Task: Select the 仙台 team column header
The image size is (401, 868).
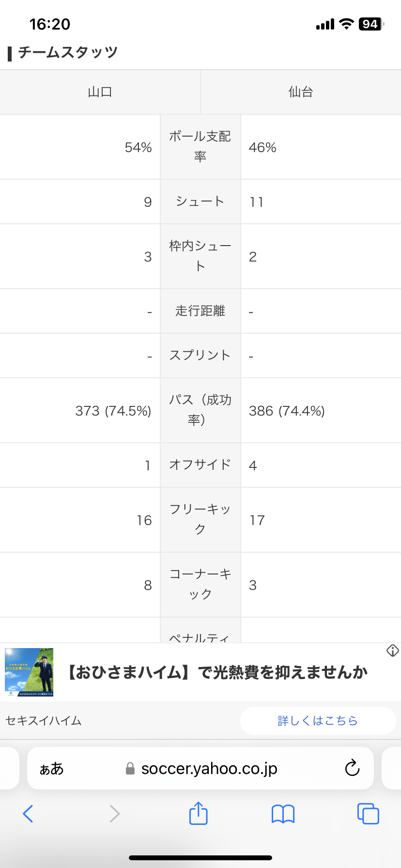Action: [x=301, y=92]
